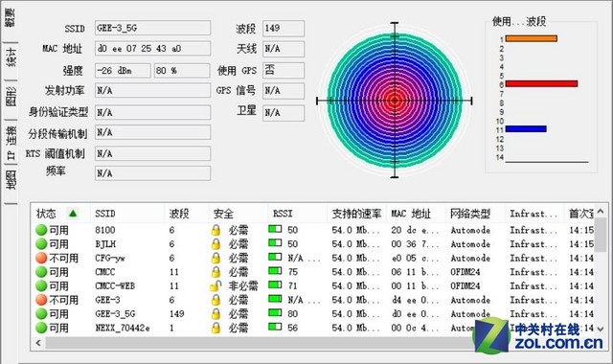Click green status icon for 8100
The height and width of the screenshot is (364, 613).
click(41, 230)
